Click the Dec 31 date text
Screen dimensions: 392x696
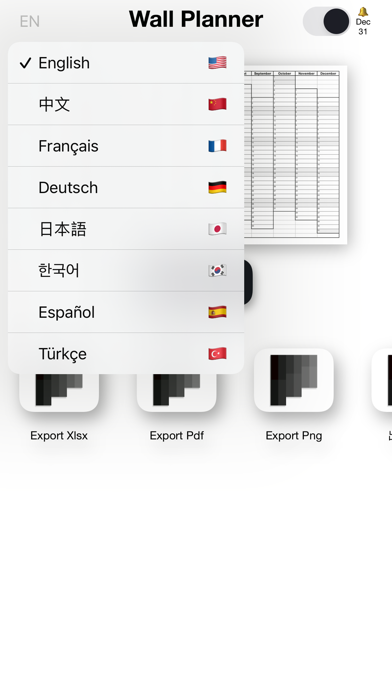tap(363, 27)
